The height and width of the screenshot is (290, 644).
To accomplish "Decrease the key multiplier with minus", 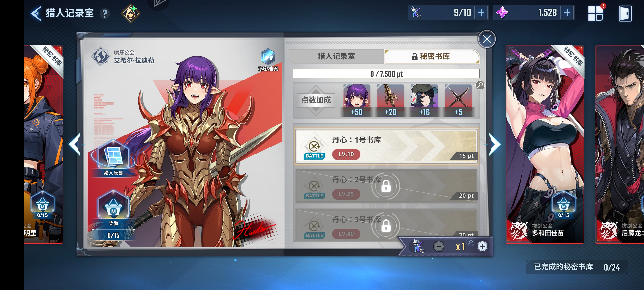I will (x=439, y=246).
